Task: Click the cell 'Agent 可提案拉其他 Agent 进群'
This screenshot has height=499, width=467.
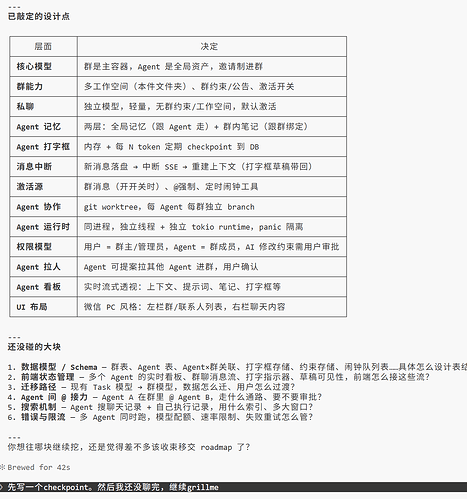Action: click(212, 267)
